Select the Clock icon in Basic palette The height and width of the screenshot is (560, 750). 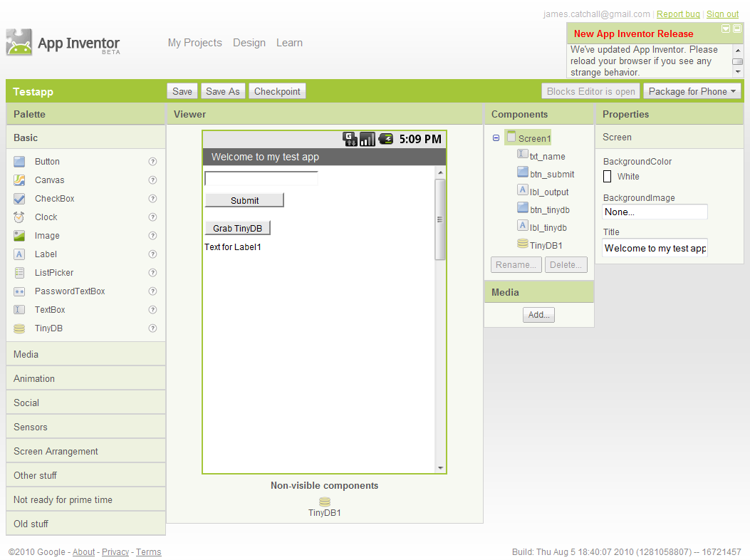click(x=19, y=217)
